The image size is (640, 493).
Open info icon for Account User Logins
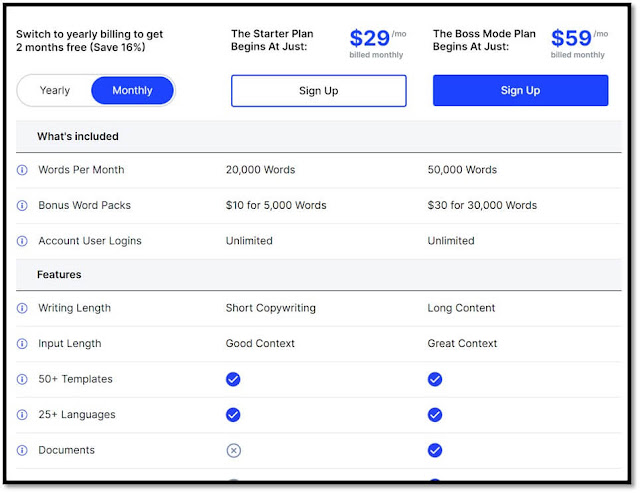22,241
